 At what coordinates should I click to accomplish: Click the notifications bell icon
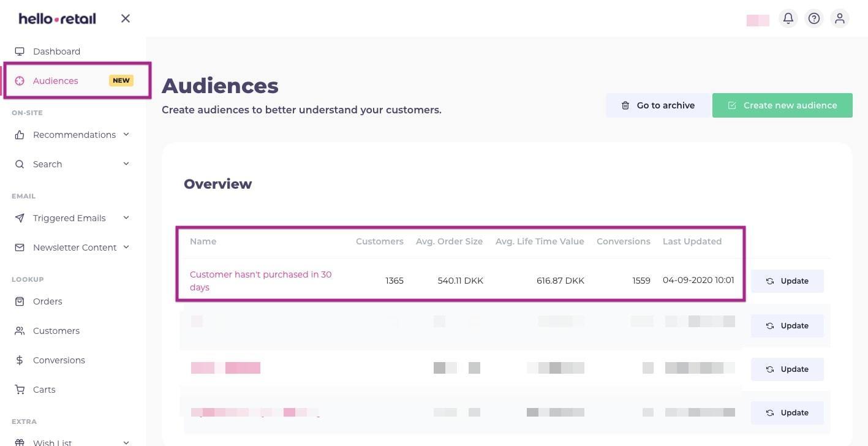coord(788,18)
